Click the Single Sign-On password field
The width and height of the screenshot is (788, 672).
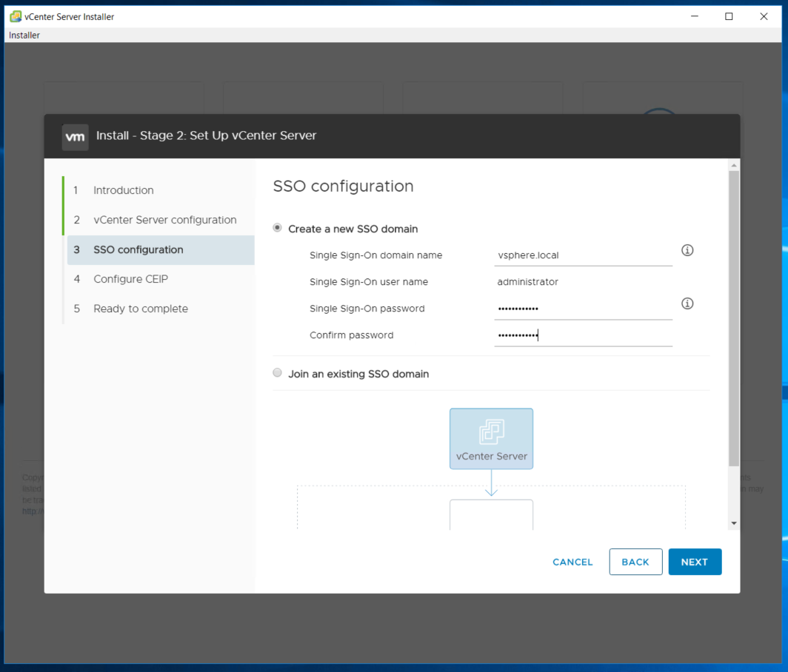[583, 309]
